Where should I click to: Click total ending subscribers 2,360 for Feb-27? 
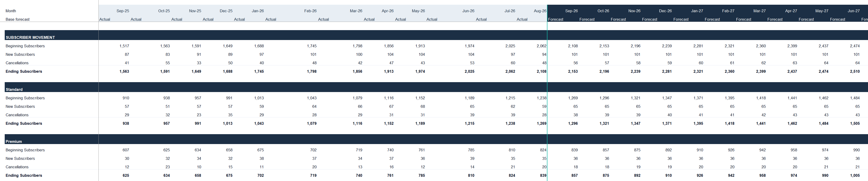coord(729,71)
